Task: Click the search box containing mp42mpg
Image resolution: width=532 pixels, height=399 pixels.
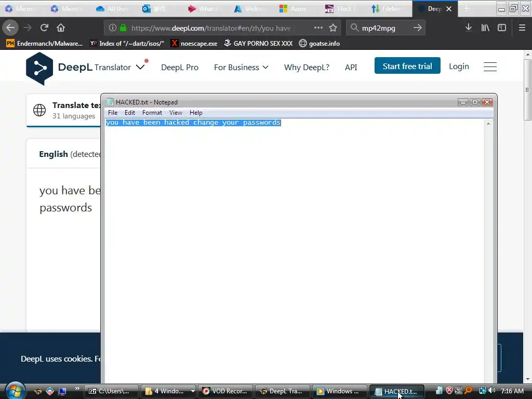Action: click(385, 28)
